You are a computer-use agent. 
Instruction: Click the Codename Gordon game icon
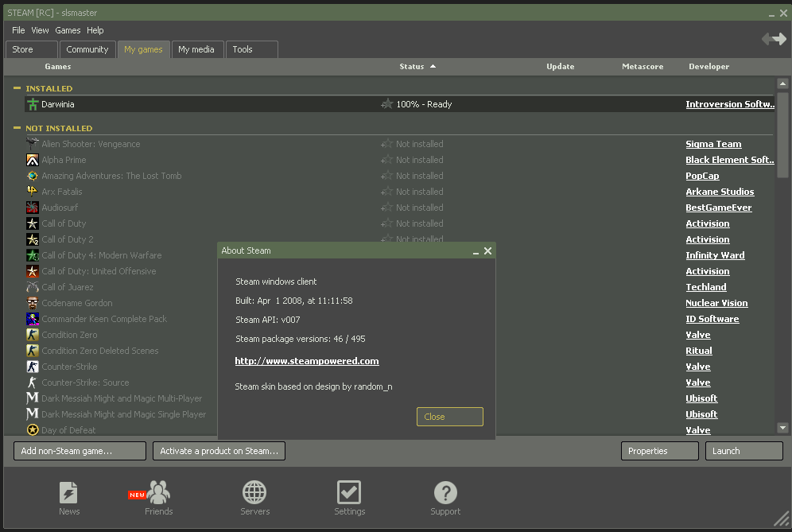[x=33, y=303]
